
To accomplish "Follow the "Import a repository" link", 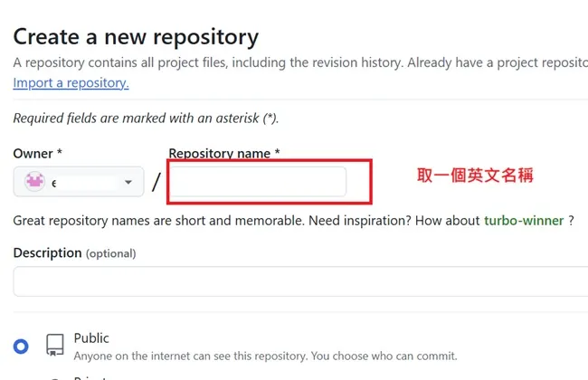I will tap(71, 83).
